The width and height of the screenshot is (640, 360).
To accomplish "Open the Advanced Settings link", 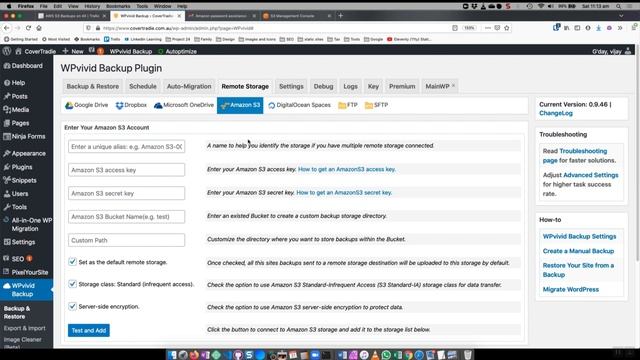I will (591, 175).
